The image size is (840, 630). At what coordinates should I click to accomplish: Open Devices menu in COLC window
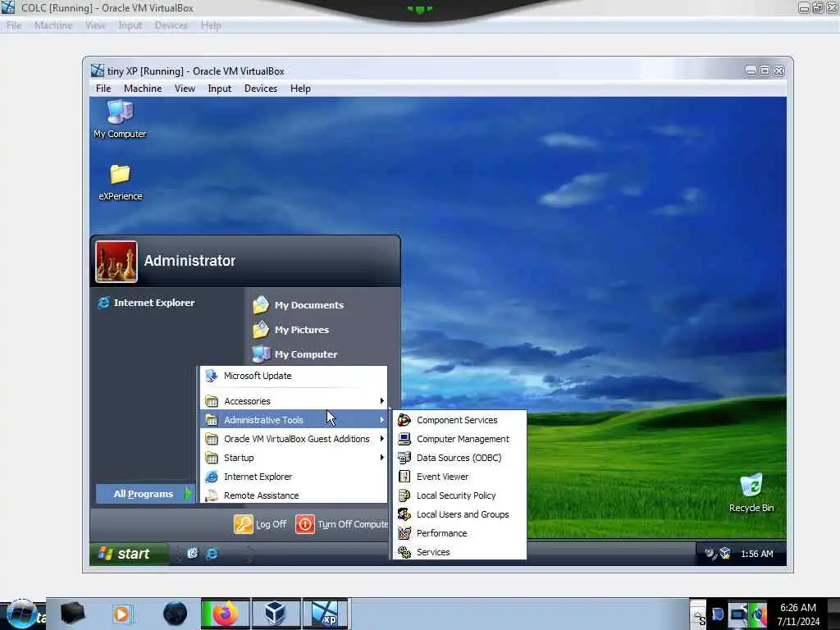[171, 25]
